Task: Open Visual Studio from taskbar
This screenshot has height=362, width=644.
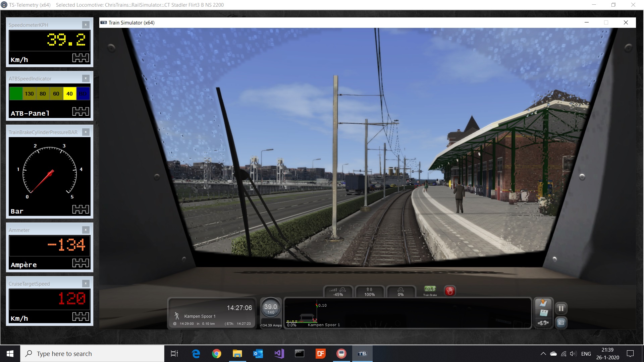Action: (279, 354)
